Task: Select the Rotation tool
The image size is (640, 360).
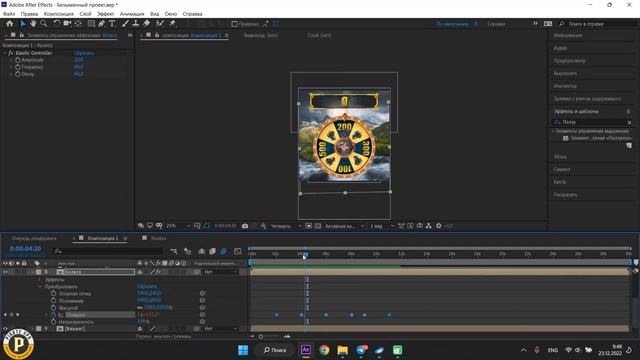Action: [57, 24]
